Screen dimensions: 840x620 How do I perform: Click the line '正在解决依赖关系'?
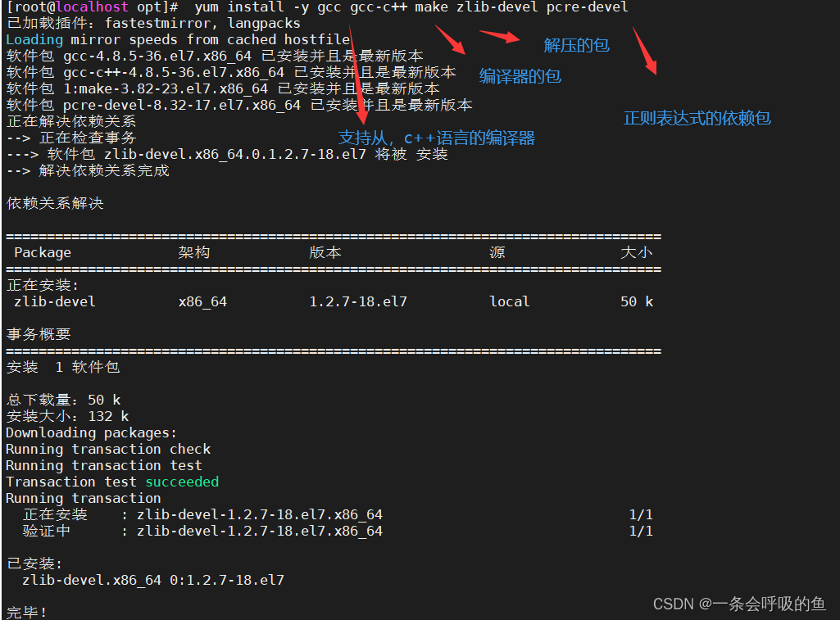[71, 121]
